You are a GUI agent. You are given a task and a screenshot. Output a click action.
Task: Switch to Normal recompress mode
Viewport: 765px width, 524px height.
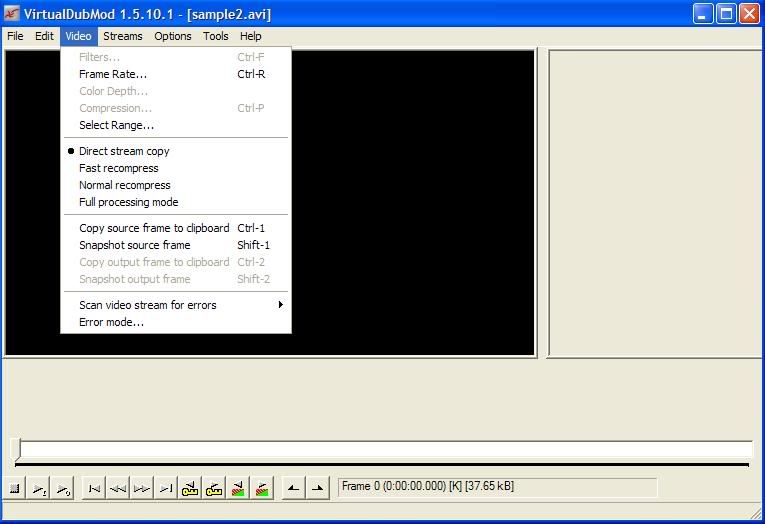pos(176,185)
